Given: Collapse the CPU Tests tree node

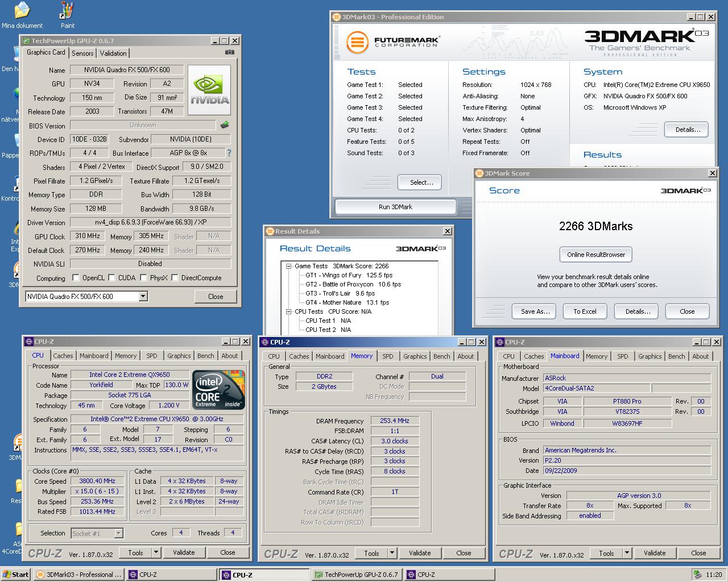Looking at the screenshot, I should coord(289,311).
